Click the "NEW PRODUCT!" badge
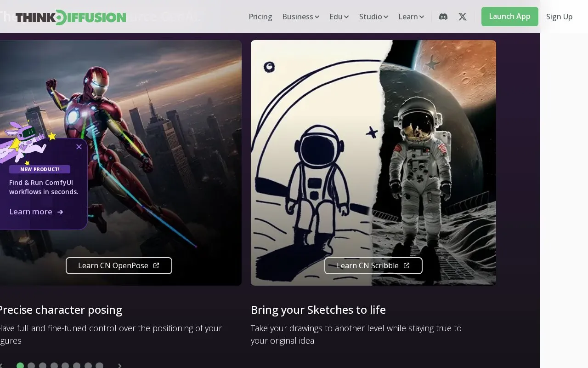The image size is (588, 368). click(x=40, y=169)
